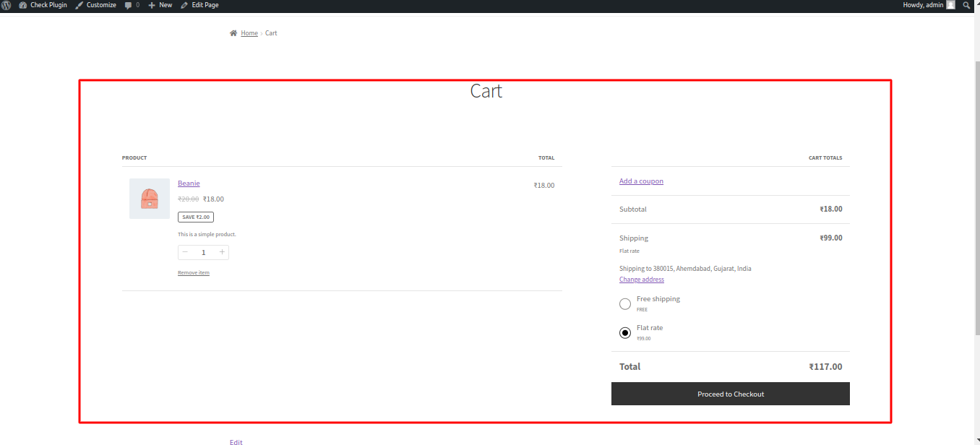Select the Free shipping option
Screen dimensions: 980x445
point(625,304)
